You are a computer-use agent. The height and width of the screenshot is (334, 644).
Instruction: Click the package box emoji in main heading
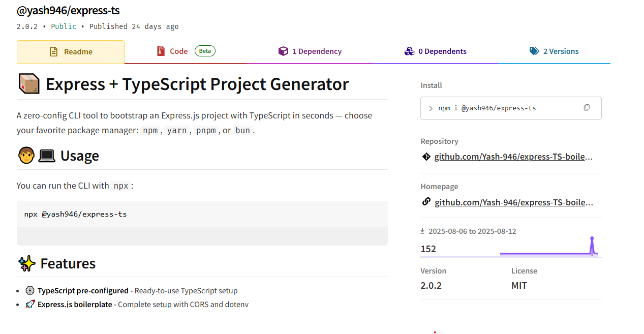tap(28, 84)
